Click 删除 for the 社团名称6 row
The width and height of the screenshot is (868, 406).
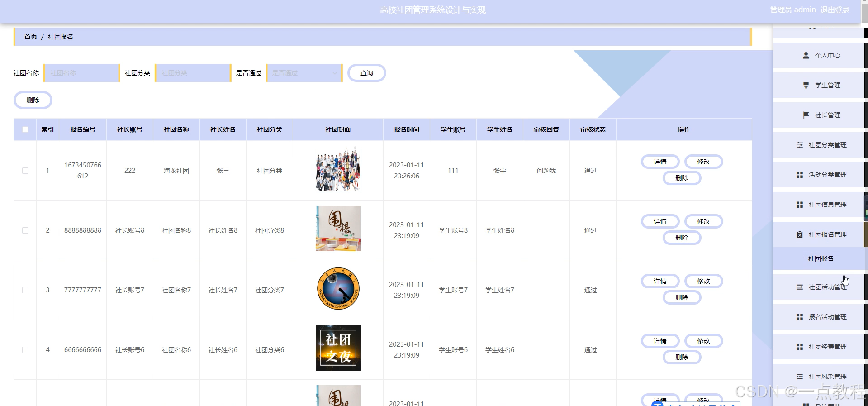[x=682, y=357]
